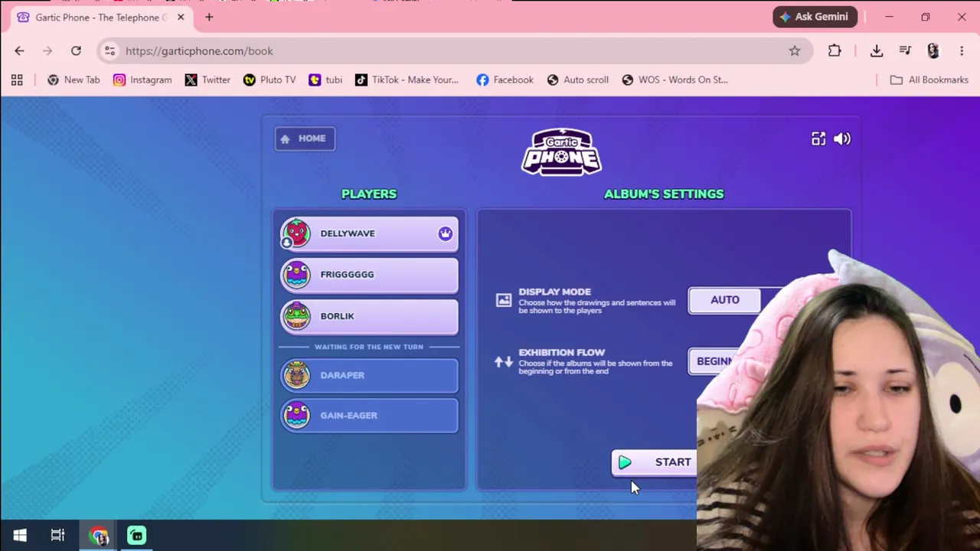Go back to the HOME screen
Screen dimensions: 980x551
[x=305, y=139]
